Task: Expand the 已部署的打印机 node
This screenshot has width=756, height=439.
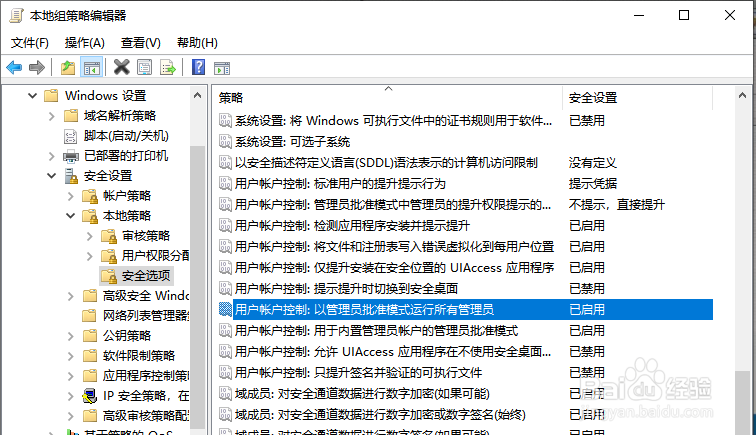Action: [52, 156]
